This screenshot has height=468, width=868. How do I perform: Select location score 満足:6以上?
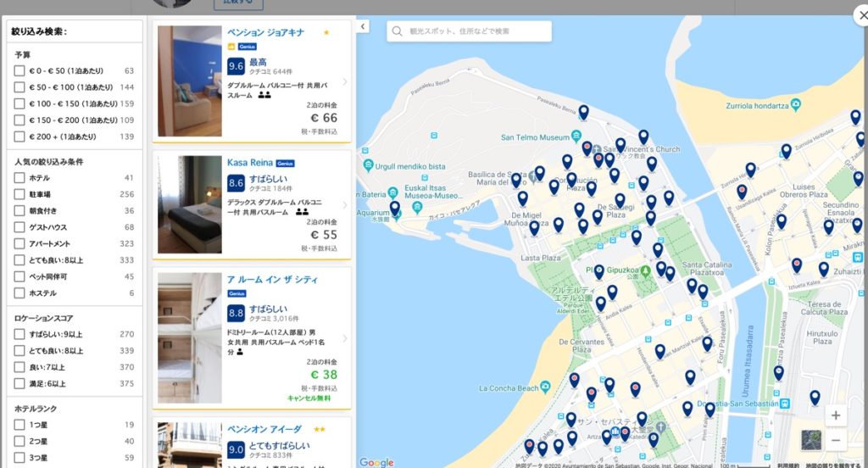(x=19, y=383)
